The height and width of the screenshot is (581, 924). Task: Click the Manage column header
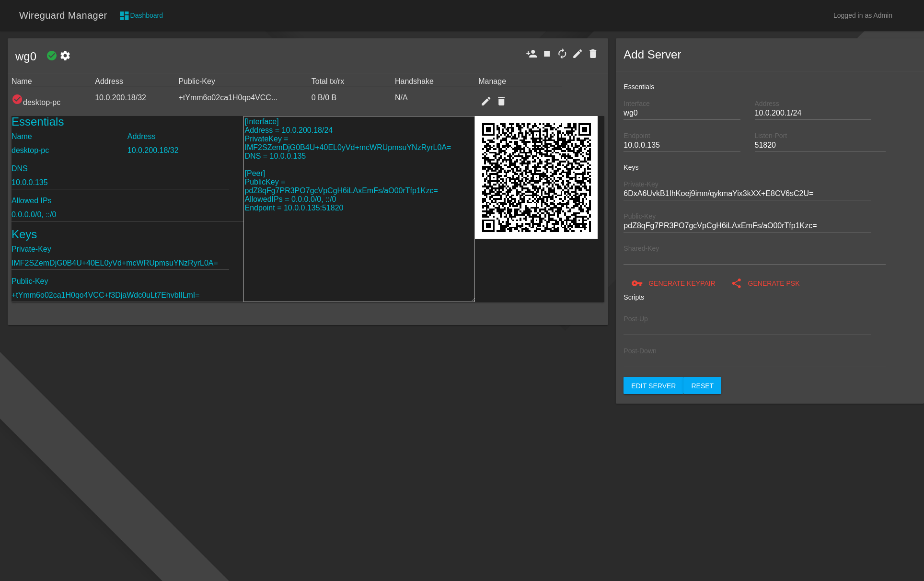tap(492, 81)
